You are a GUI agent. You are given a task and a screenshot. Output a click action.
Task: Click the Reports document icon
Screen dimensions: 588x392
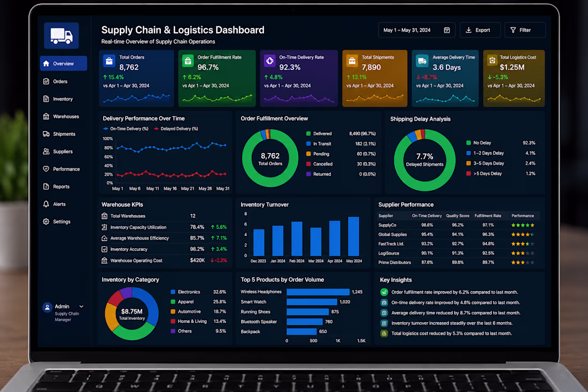pyautogui.click(x=46, y=187)
